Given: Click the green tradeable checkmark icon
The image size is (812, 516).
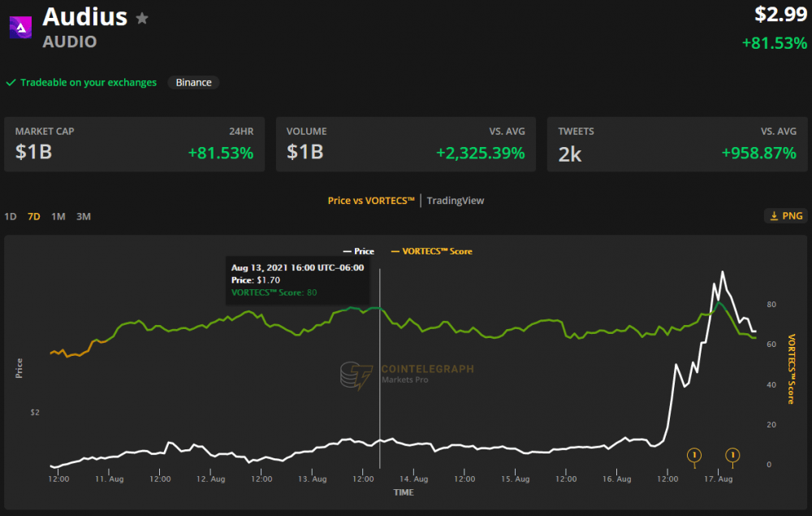Looking at the screenshot, I should click(11, 82).
